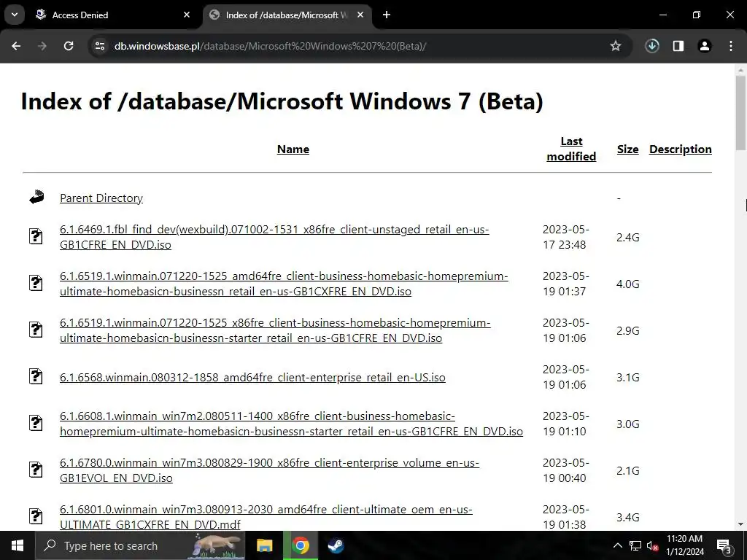The image size is (747, 560).
Task: Sort listing by Description column
Action: [681, 149]
